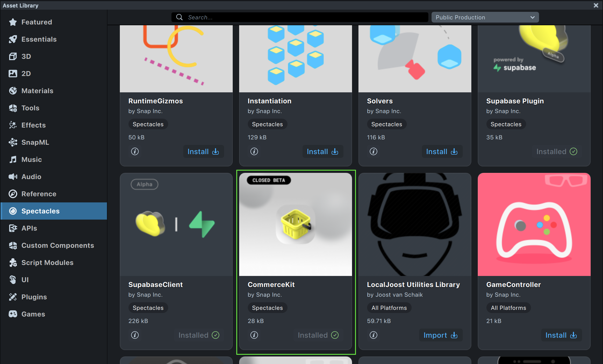The image size is (603, 364).
Task: Open info for the Instantiation asset
Action: [254, 151]
